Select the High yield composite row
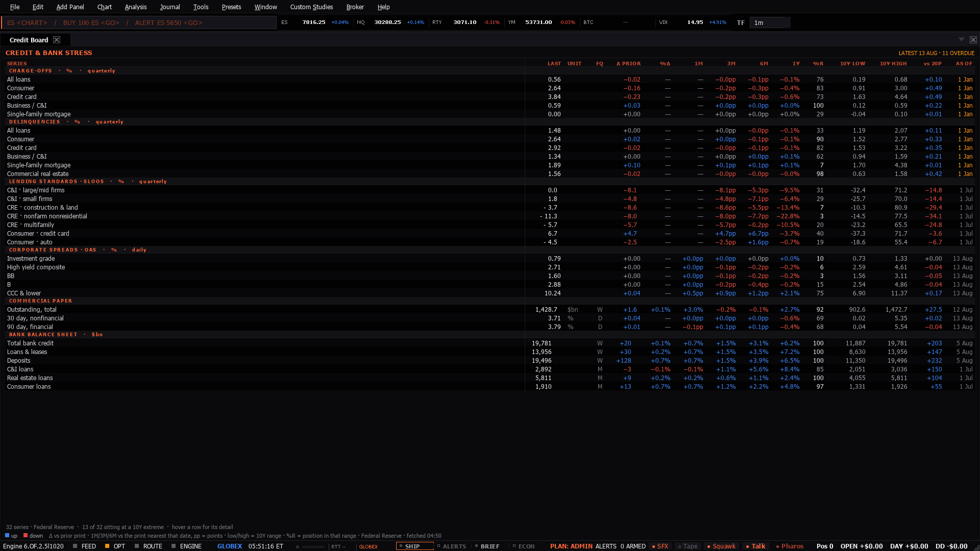This screenshot has height=551, width=980. coord(490,267)
